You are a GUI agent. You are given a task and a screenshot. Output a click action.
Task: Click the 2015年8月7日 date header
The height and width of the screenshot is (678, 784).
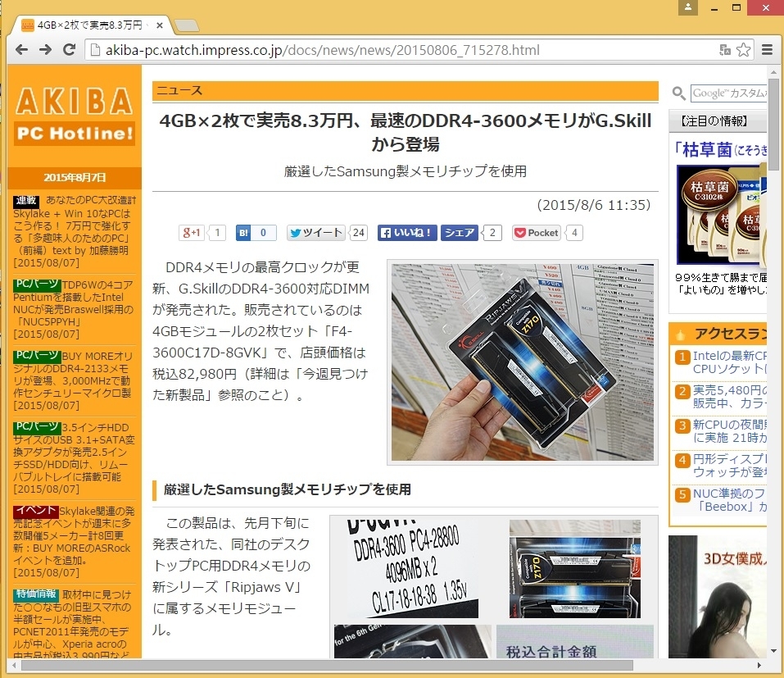pos(75,178)
